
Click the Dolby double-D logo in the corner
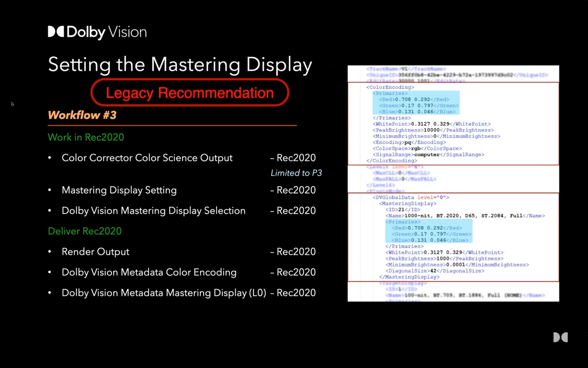coord(560,337)
